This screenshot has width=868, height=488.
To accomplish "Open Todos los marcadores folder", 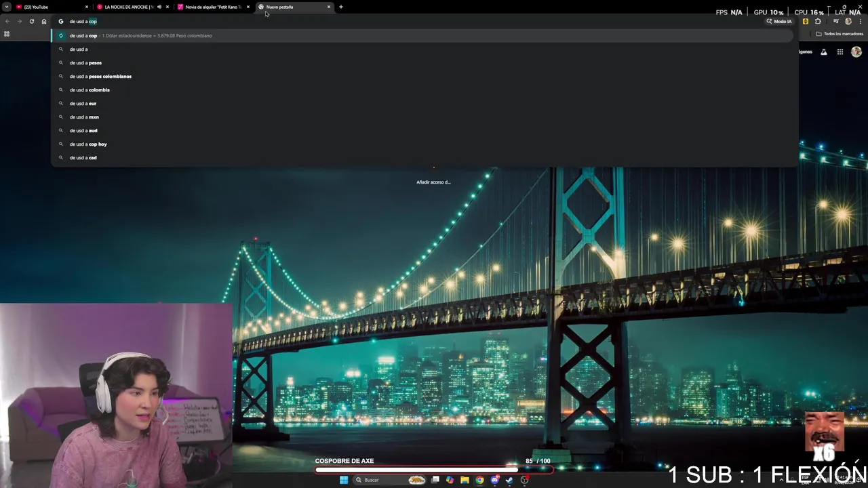I will (840, 34).
